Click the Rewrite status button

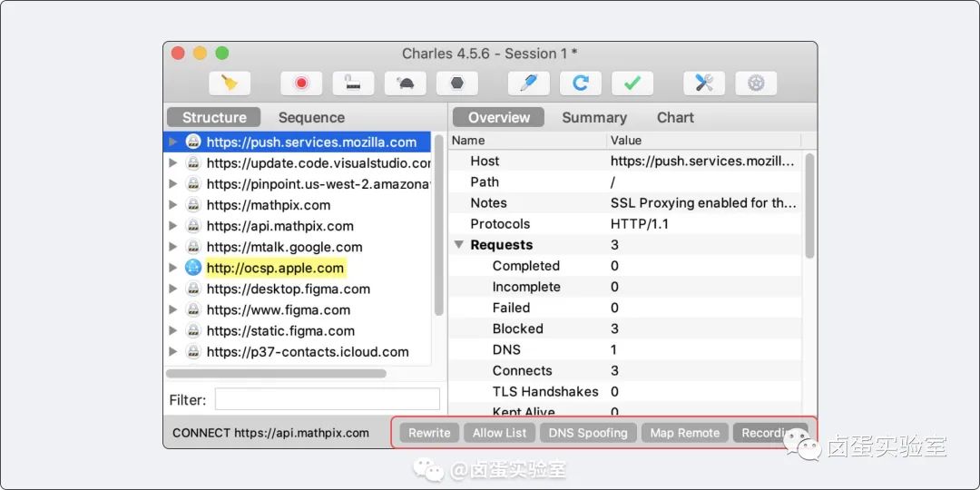point(429,433)
